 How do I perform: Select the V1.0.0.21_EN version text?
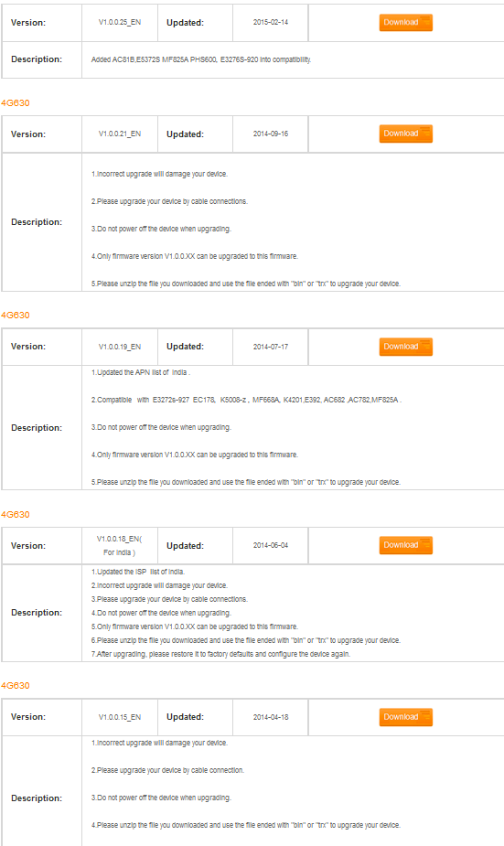(119, 134)
